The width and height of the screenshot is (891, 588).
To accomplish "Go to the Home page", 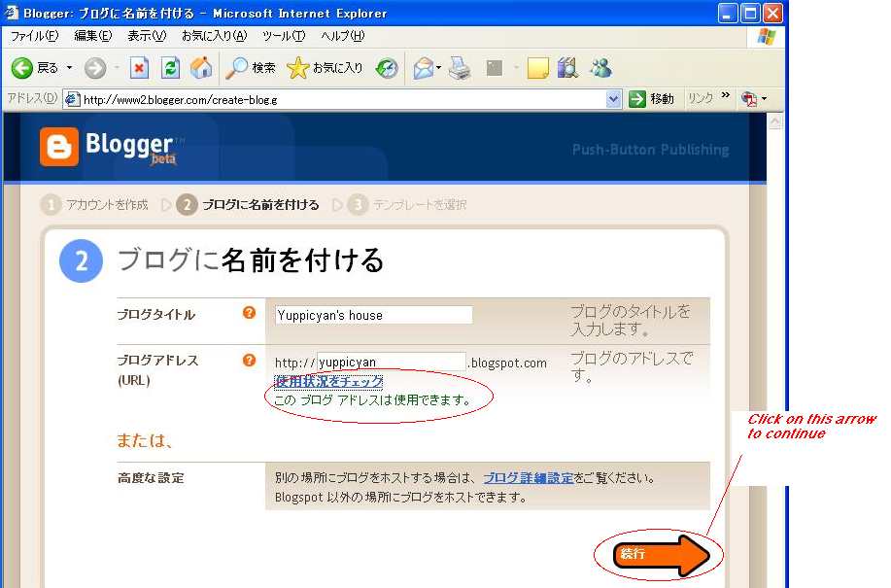I will (x=201, y=68).
